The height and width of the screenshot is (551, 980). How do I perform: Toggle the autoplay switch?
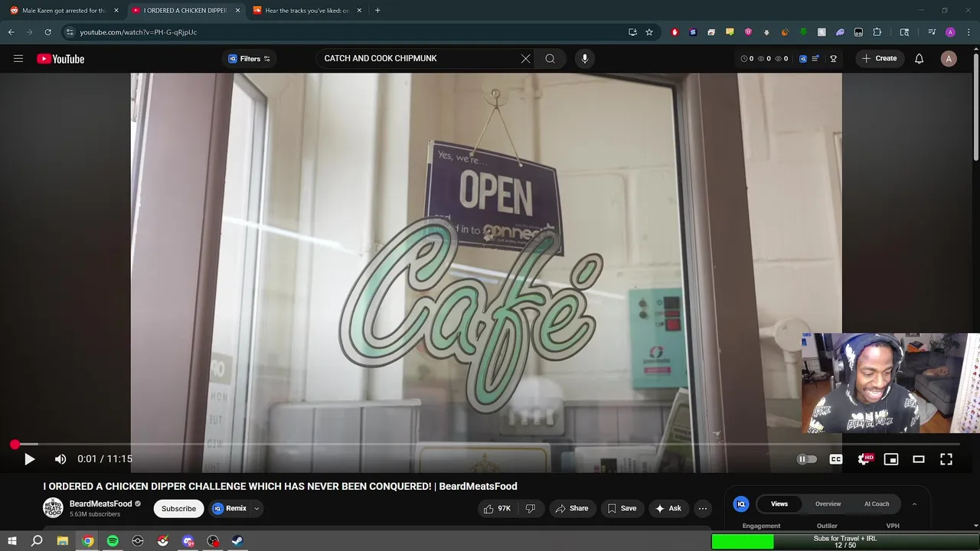(x=807, y=459)
